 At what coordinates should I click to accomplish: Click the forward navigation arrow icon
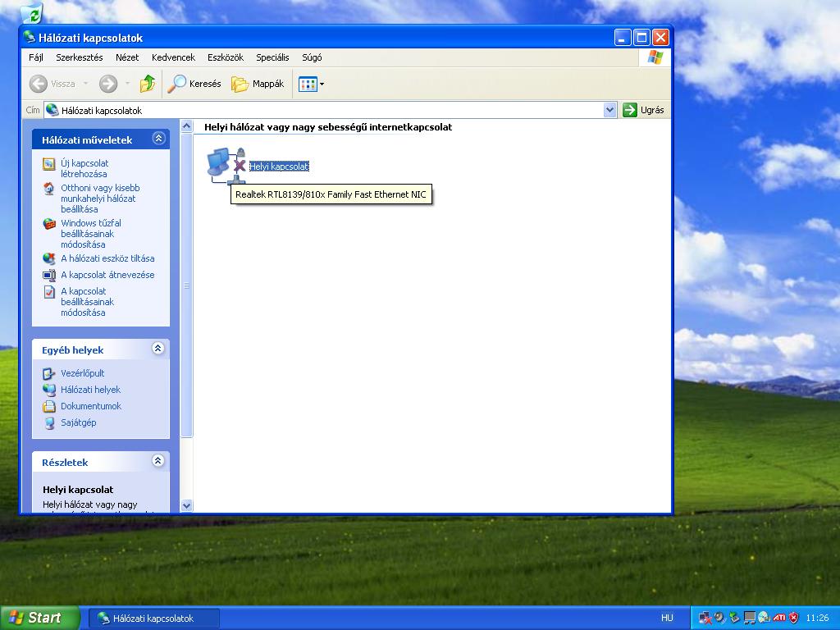tap(108, 84)
